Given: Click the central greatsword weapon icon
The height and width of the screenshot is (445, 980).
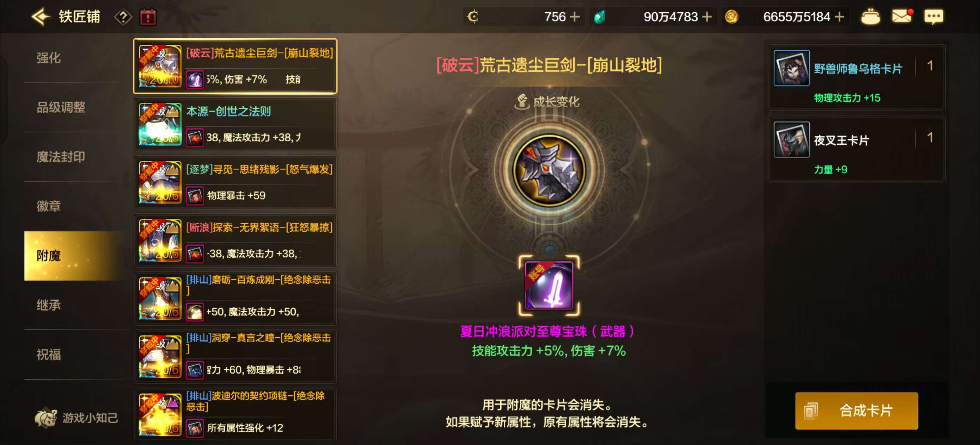Looking at the screenshot, I should 549,170.
